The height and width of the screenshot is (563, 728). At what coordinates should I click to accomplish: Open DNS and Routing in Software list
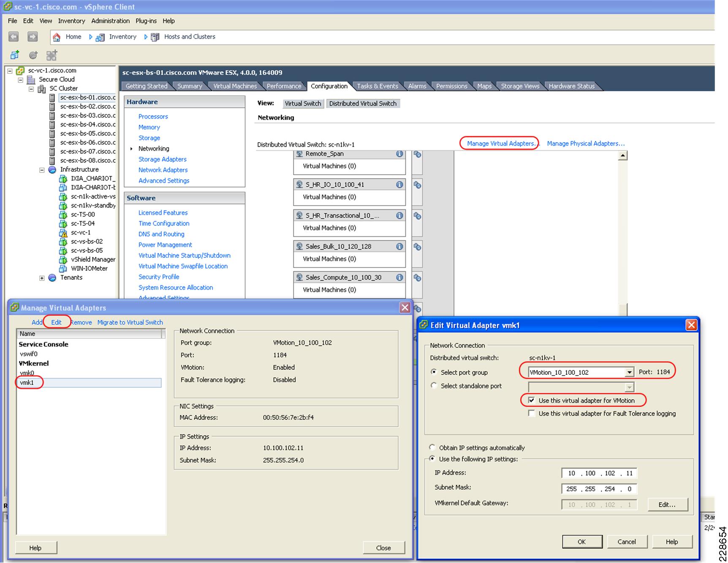click(x=161, y=234)
